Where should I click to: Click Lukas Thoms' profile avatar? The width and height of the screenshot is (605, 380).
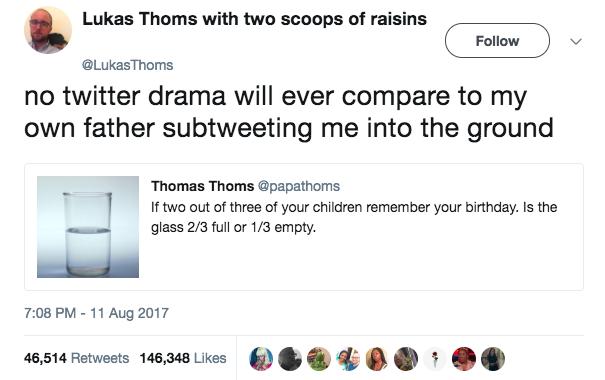(48, 30)
